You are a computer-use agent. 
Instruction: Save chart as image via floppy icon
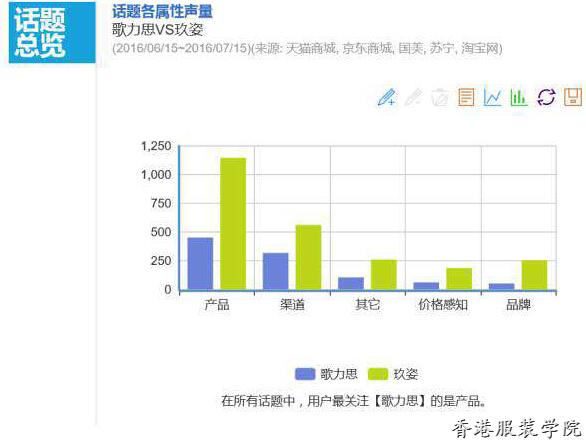[573, 97]
